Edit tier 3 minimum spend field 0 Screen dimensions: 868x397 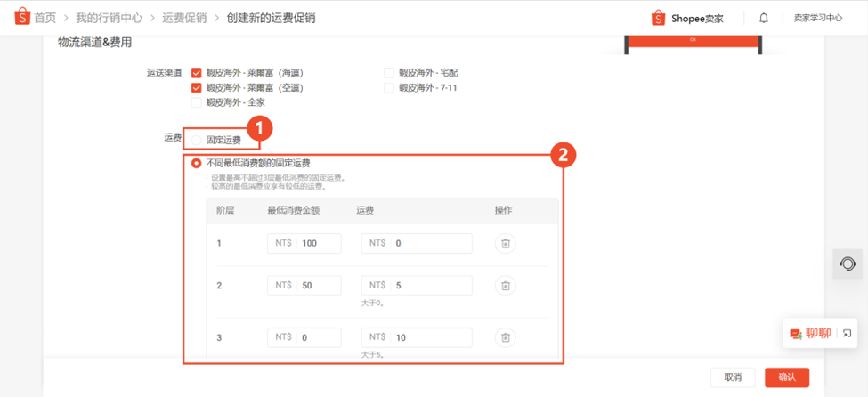point(304,337)
